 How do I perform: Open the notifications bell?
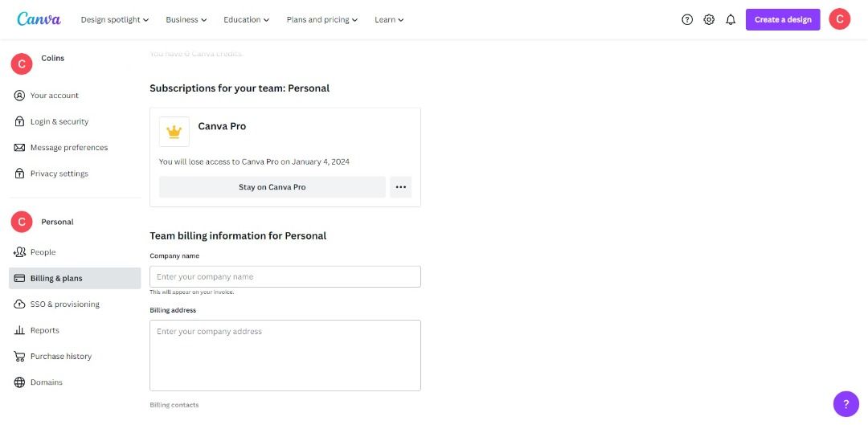pos(731,19)
